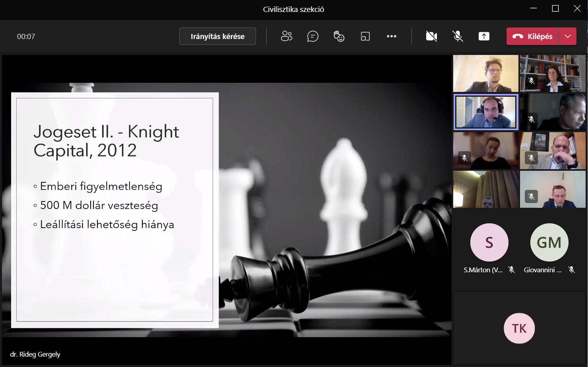The image size is (588, 367).
Task: Click the S avatar for S.Márton
Action: (x=489, y=242)
